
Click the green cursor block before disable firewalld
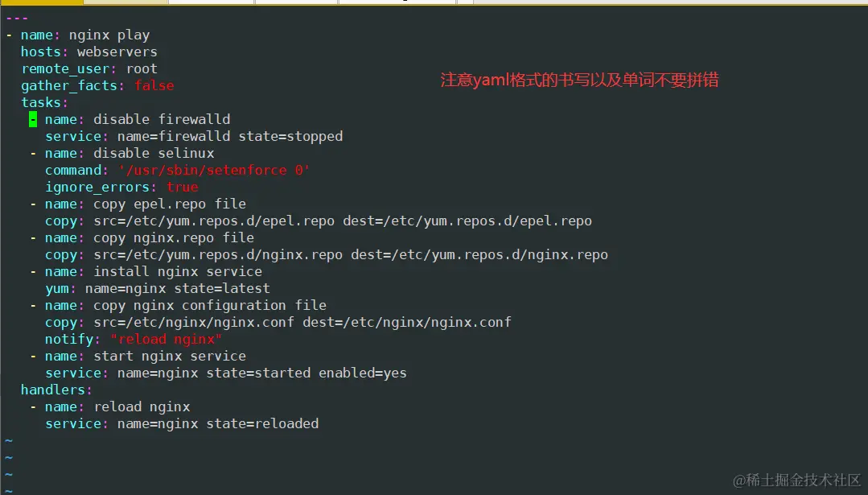(33, 119)
